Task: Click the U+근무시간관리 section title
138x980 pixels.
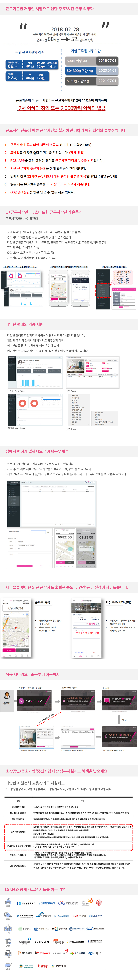Action: point(44,212)
